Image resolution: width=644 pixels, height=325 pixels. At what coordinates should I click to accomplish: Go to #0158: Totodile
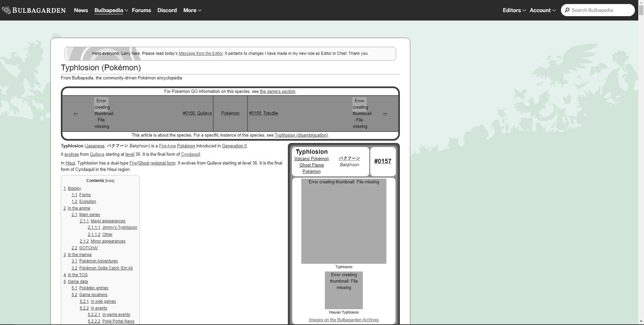coord(263,113)
